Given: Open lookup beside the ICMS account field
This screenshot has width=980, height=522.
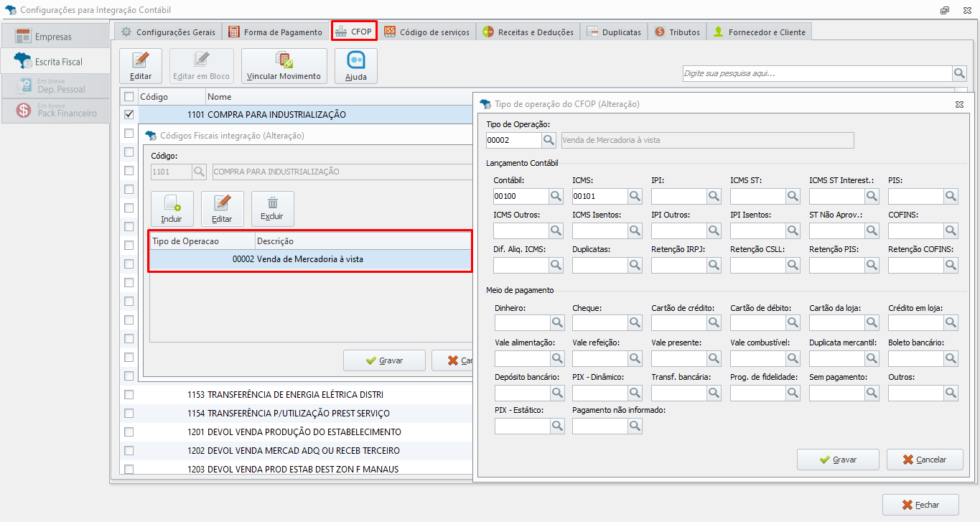Looking at the screenshot, I should [x=635, y=196].
